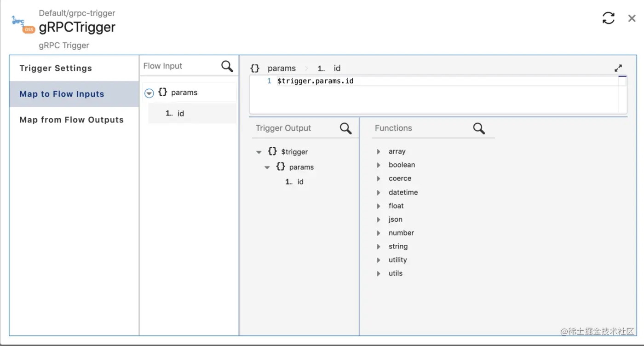Collapse the params node in Flow Input
644x346 pixels.
pyautogui.click(x=149, y=93)
